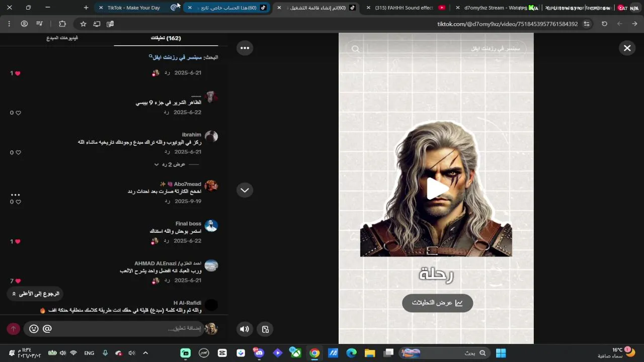Send comment with the red arrow button
Screen dimensions: 644x362
click(13, 329)
